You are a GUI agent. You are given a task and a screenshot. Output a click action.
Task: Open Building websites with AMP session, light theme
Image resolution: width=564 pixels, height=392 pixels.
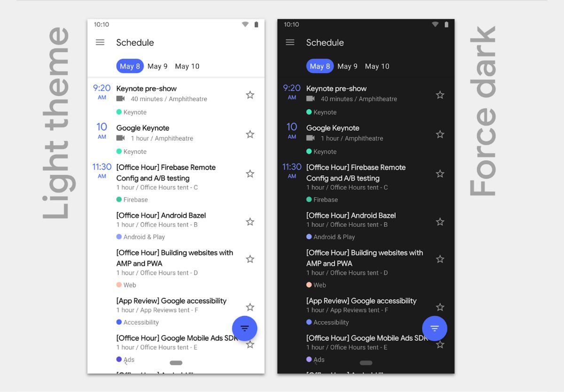coord(174,258)
